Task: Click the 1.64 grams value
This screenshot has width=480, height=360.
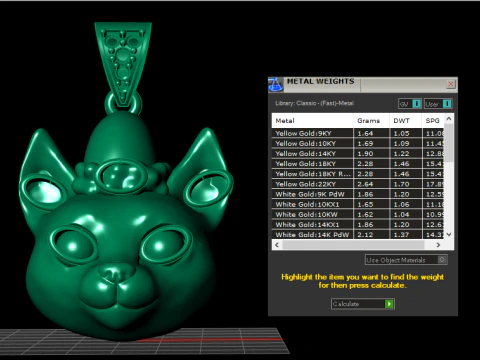Action: click(x=365, y=133)
